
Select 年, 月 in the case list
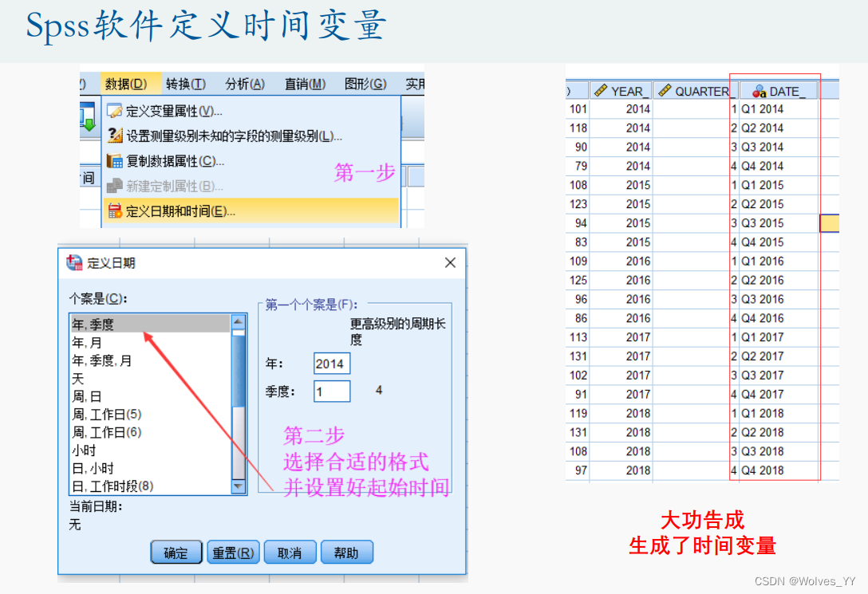point(150,342)
